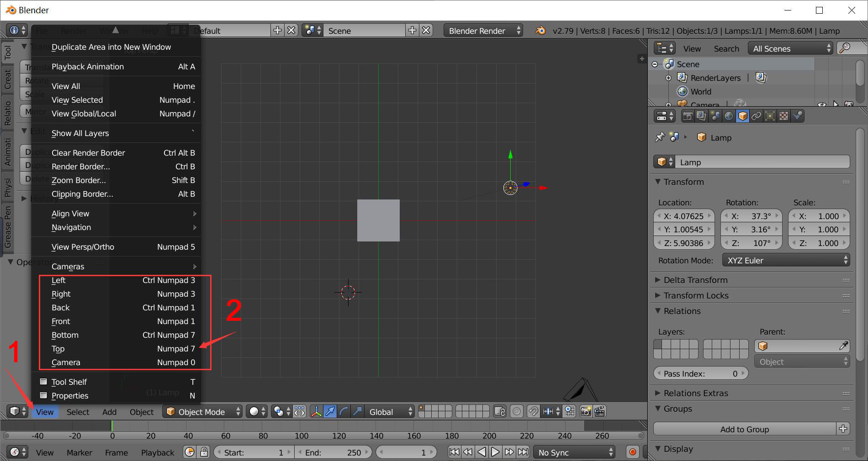Viewport: 868px width, 461px height.
Task: Jump to last frame in timeline
Action: point(523,452)
